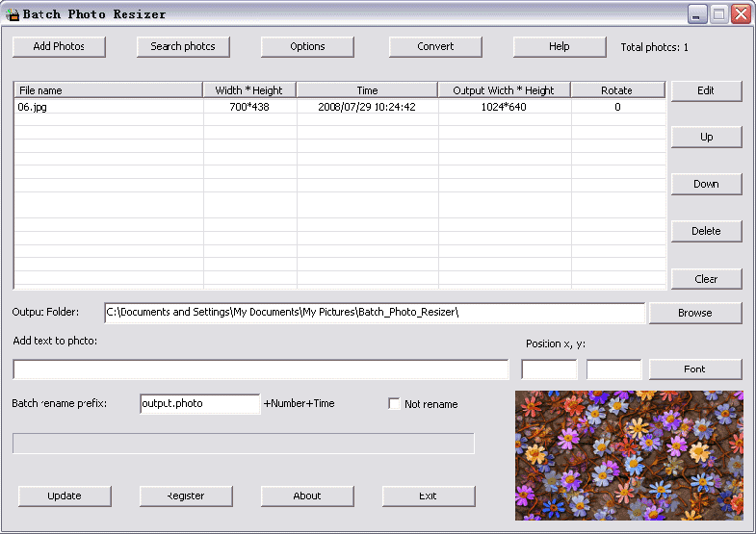The height and width of the screenshot is (534, 756).
Task: Enable the Not rename checkbox
Action: 395,403
